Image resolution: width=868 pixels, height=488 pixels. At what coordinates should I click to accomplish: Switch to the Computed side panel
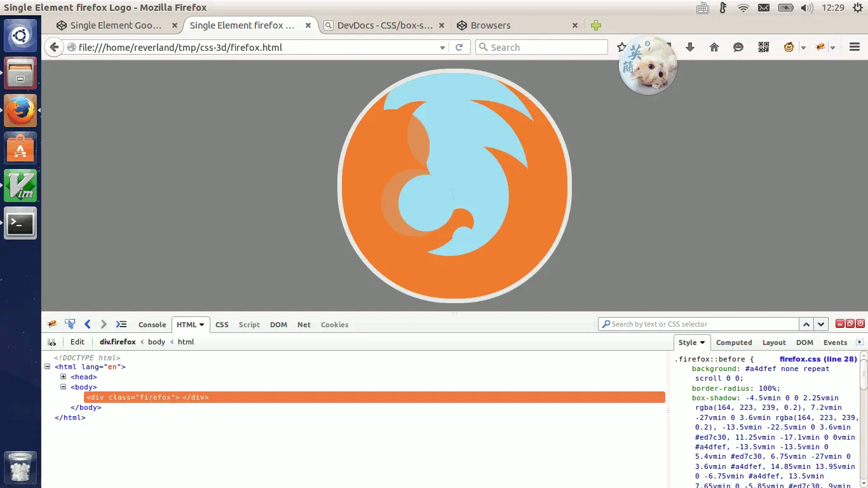click(734, 342)
